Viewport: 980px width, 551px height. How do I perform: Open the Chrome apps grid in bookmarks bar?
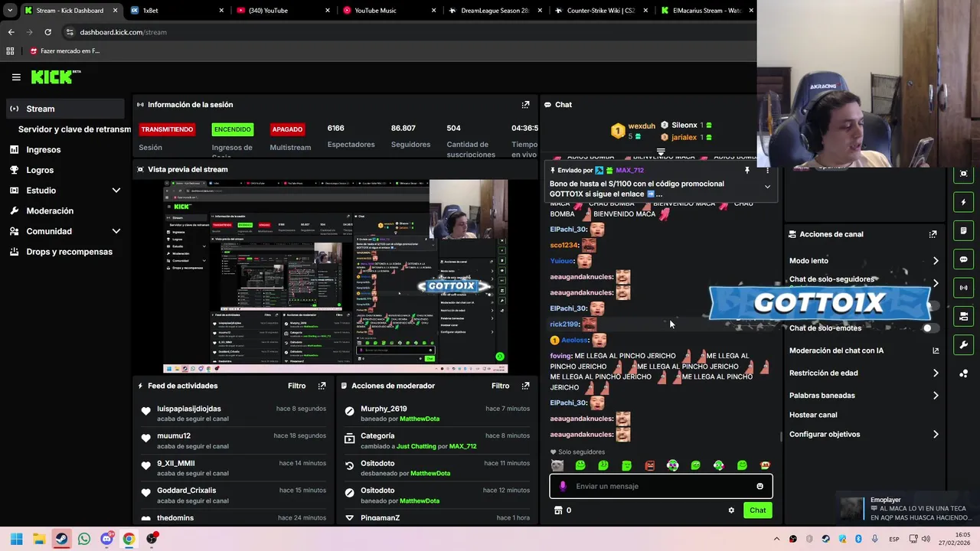click(x=10, y=51)
